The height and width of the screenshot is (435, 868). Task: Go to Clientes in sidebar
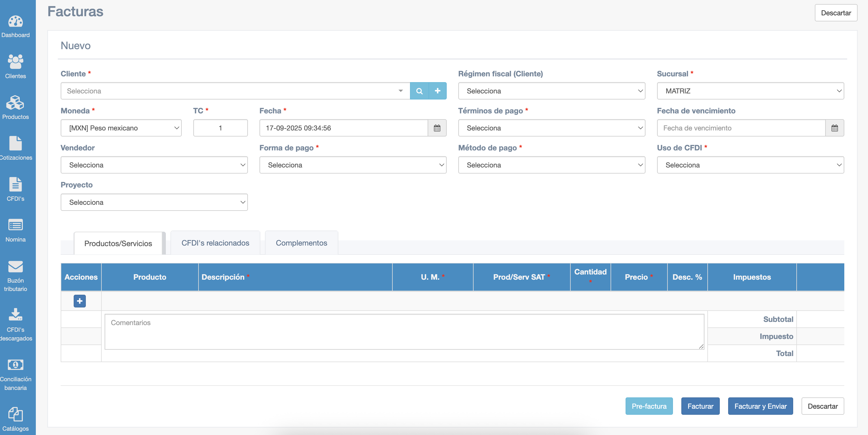click(16, 62)
